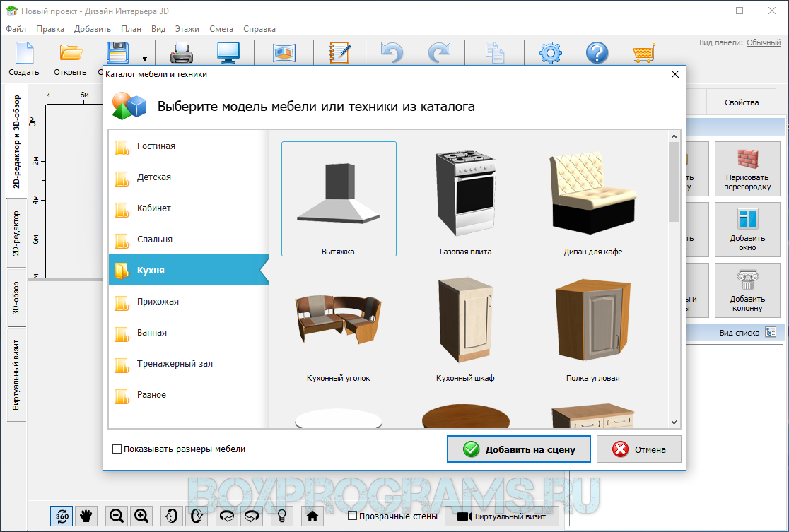
Task: Select the 'Газовая плита' model thumbnail
Action: click(465, 199)
